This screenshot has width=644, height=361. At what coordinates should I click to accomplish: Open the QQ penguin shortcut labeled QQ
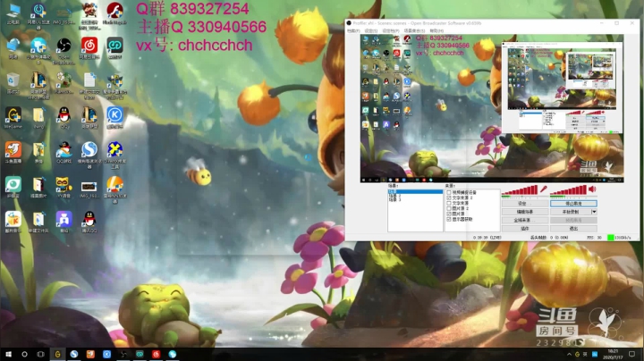click(x=64, y=118)
